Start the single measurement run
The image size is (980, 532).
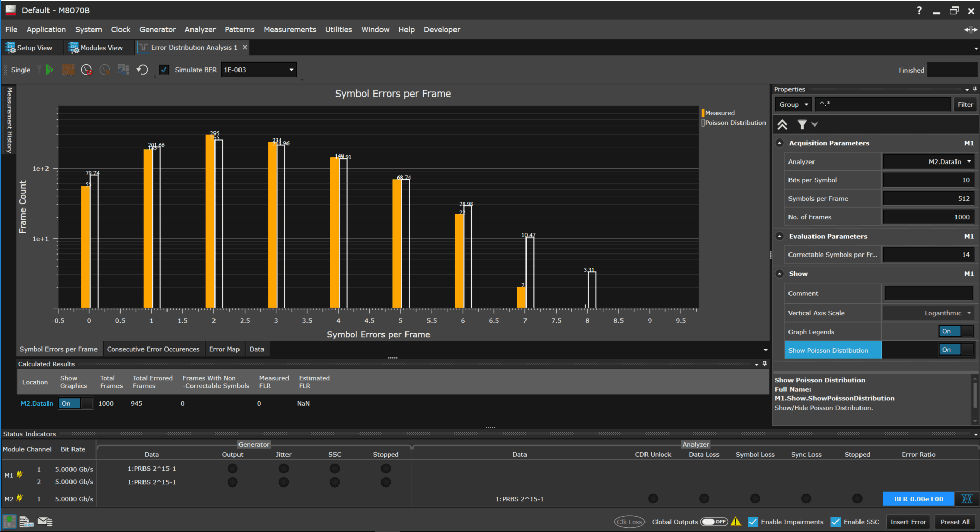click(x=50, y=70)
